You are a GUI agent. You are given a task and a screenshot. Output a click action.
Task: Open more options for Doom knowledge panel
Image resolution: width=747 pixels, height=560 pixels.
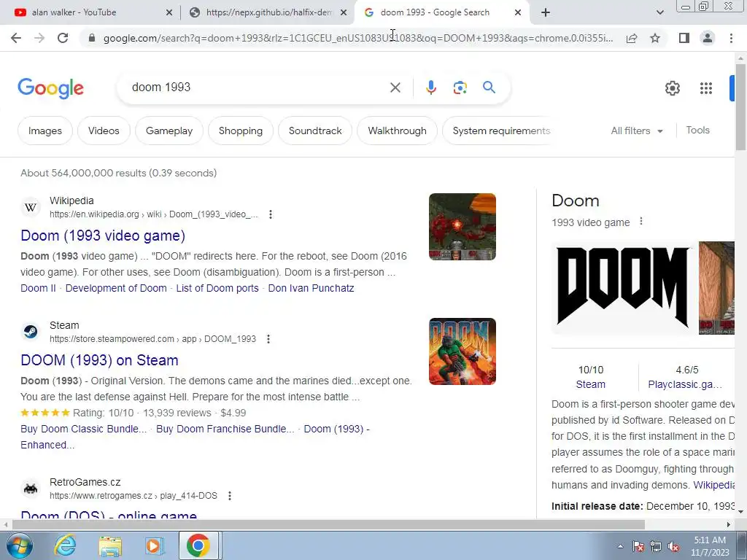tap(641, 222)
